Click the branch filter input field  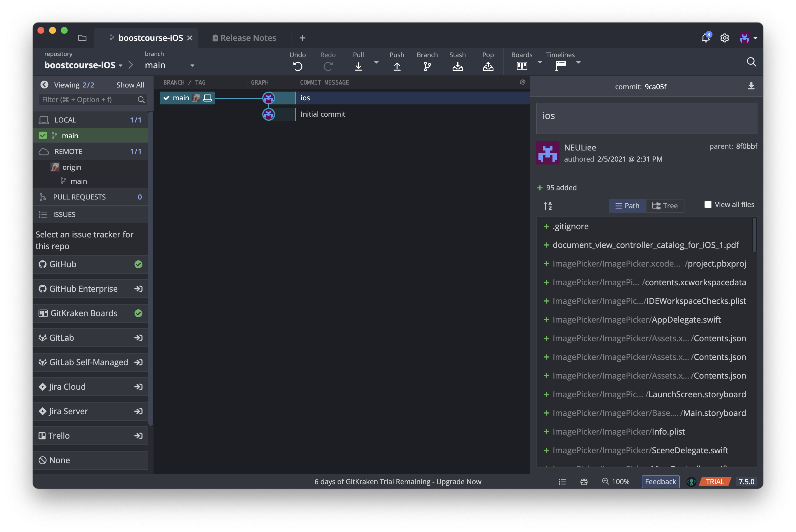[x=88, y=100]
